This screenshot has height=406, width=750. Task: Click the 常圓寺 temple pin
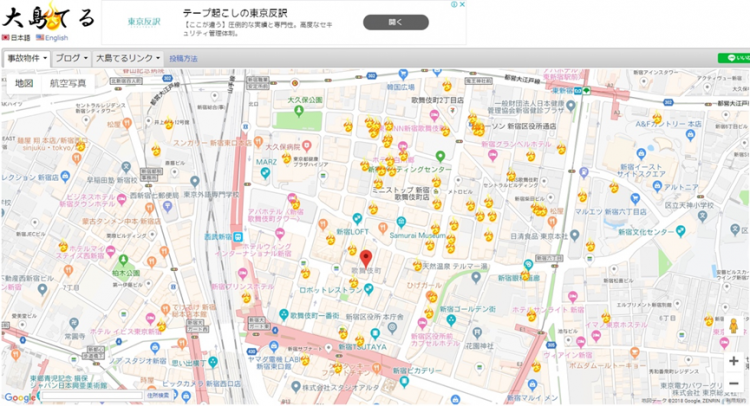(x=73, y=324)
